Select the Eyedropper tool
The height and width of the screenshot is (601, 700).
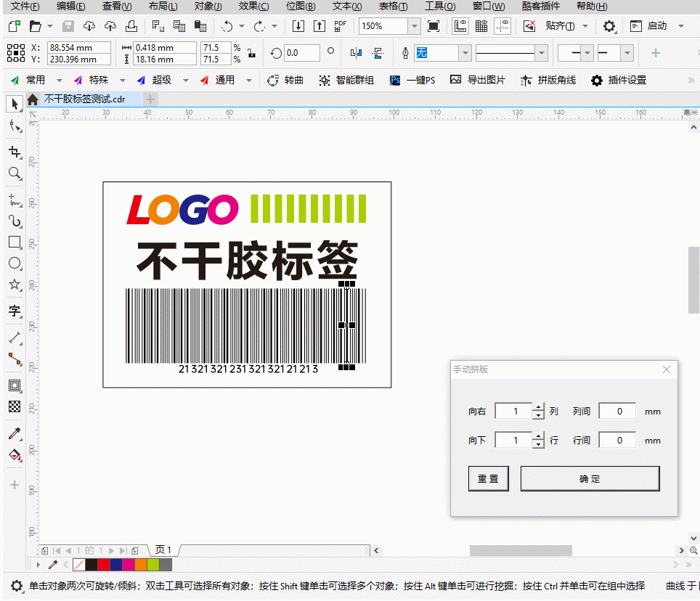(15, 433)
